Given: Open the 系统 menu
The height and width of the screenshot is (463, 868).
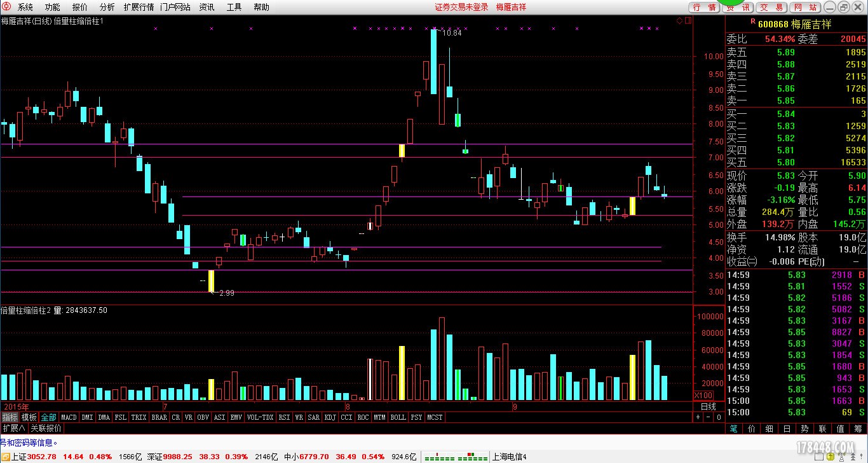Looking at the screenshot, I should 25,7.
